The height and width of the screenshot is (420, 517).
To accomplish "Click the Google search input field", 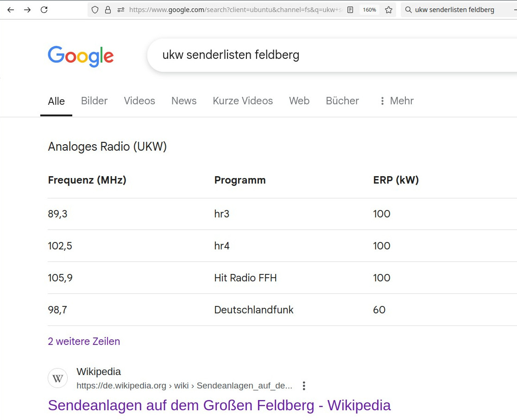I will (x=332, y=55).
